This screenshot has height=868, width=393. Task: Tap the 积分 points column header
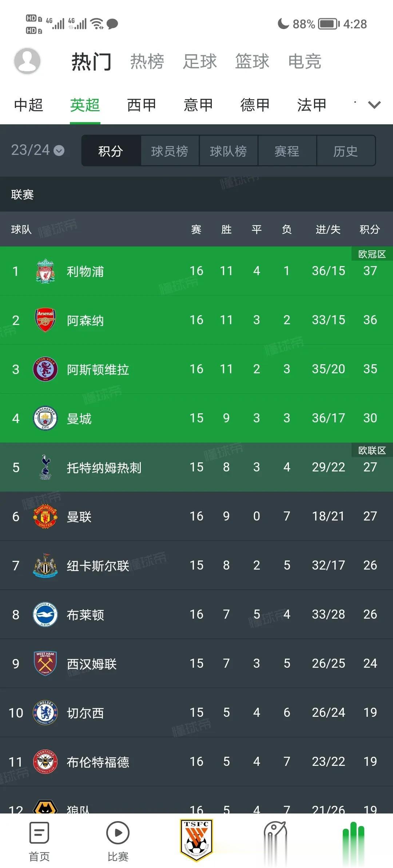370,229
